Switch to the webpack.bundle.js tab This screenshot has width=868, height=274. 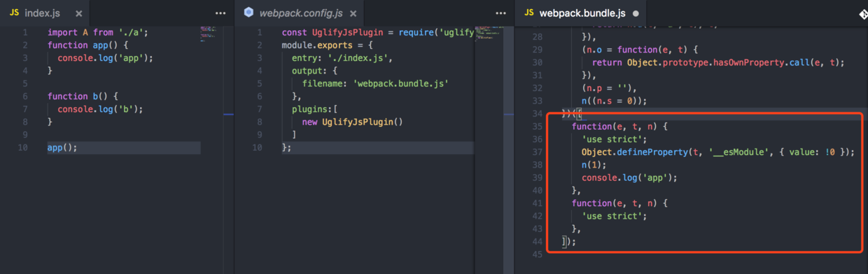582,13
